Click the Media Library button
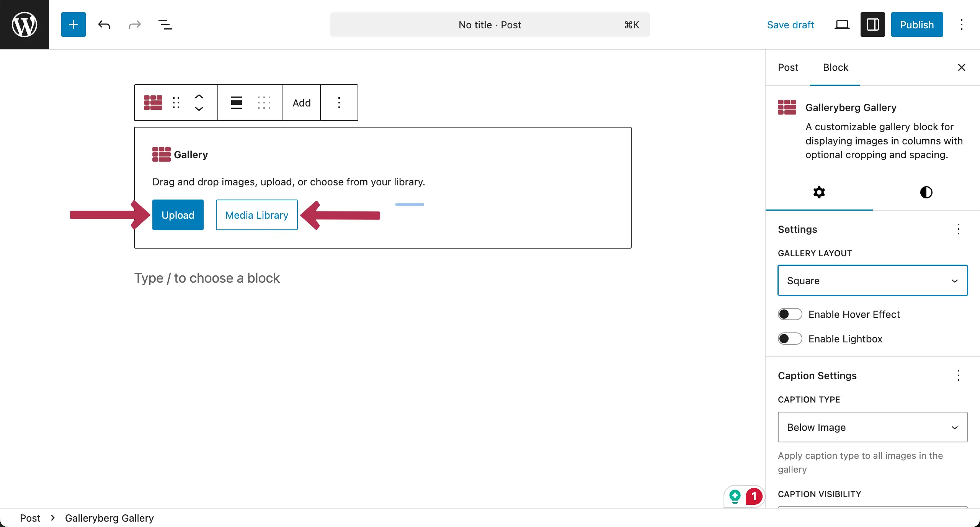980x527 pixels. point(256,215)
